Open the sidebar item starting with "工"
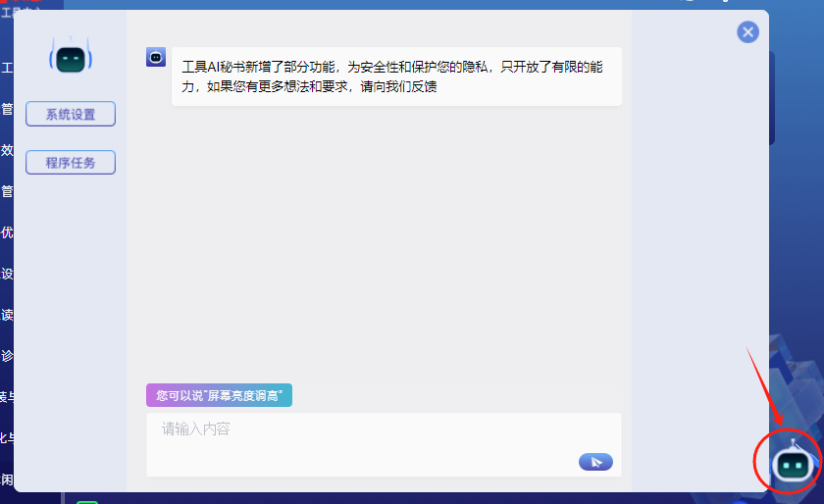This screenshot has width=824, height=504. point(7,68)
